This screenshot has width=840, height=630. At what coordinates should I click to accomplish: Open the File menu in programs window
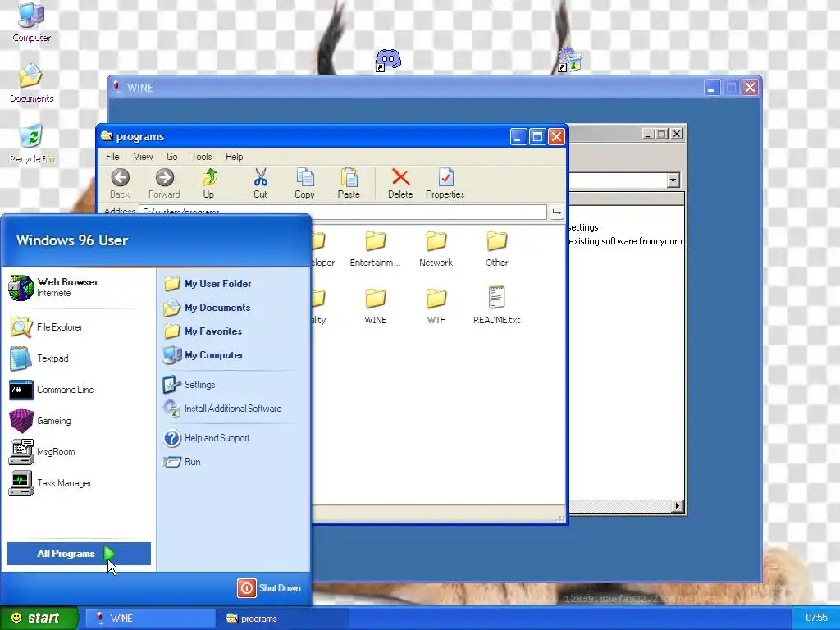click(112, 157)
